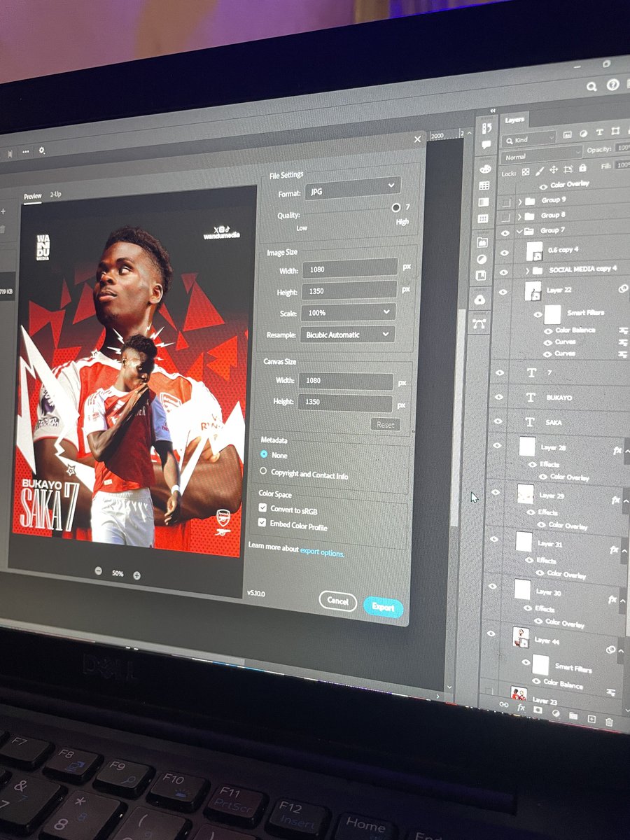This screenshot has height=840, width=630.
Task: Lock image pixels brush icon
Action: pyautogui.click(x=540, y=171)
